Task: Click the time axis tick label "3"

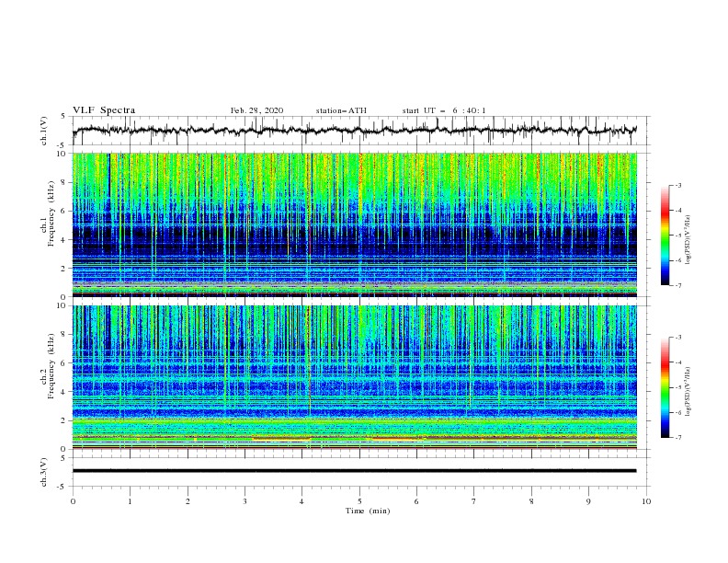Action: coord(245,501)
